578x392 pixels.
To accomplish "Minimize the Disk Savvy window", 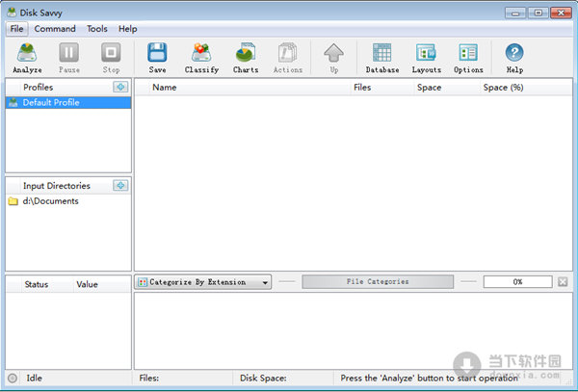I will point(515,13).
